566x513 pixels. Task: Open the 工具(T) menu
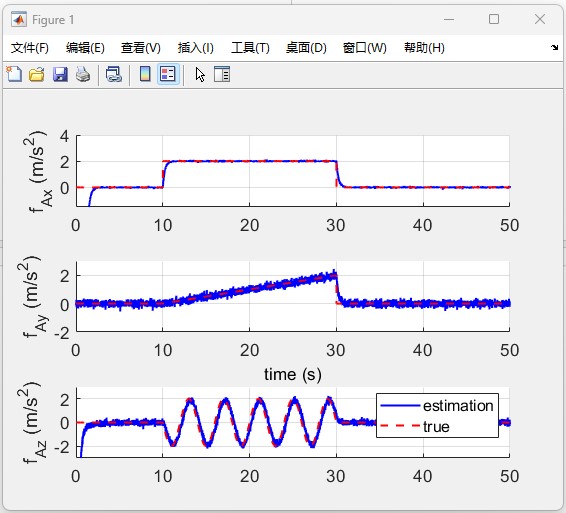pos(250,48)
